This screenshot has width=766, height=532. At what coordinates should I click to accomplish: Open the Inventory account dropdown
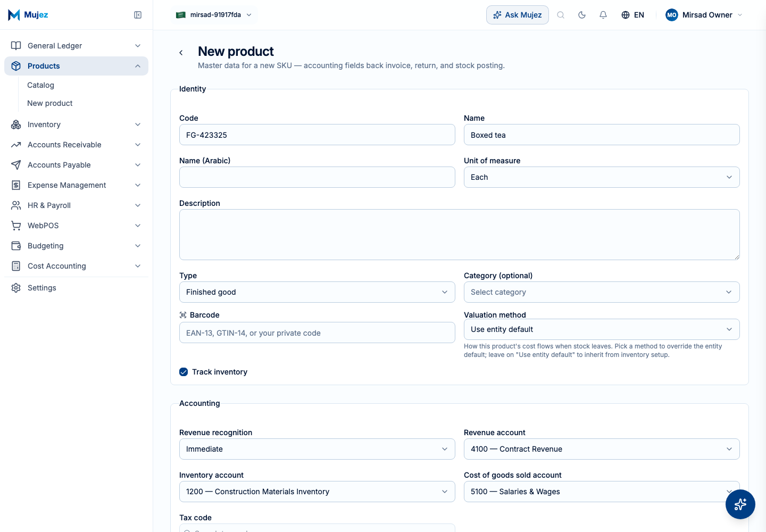tap(317, 492)
